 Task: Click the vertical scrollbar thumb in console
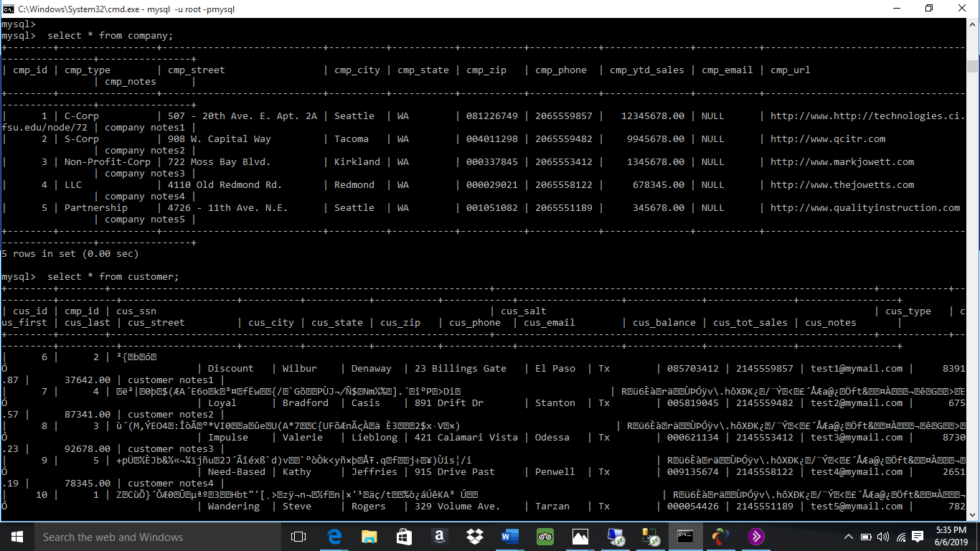click(973, 67)
